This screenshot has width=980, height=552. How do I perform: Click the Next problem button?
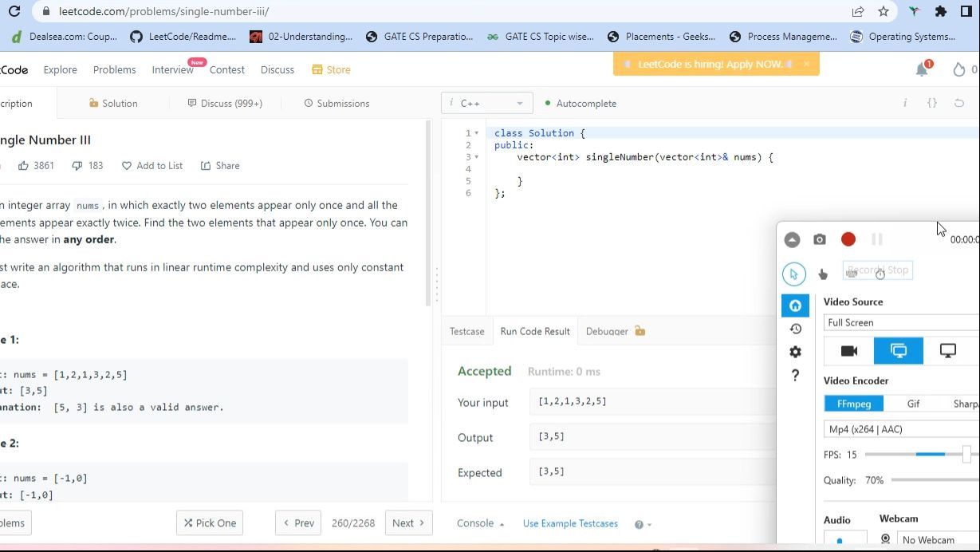click(x=408, y=523)
